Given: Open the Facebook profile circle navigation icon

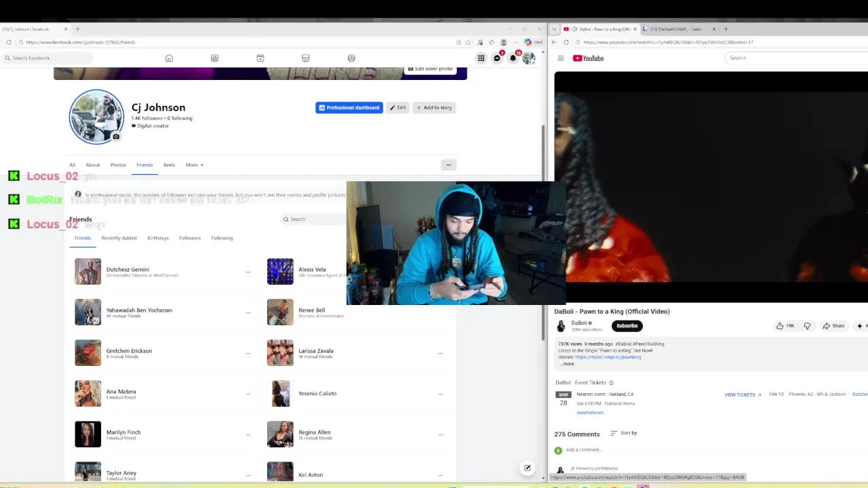Looking at the screenshot, I should pyautogui.click(x=351, y=58).
